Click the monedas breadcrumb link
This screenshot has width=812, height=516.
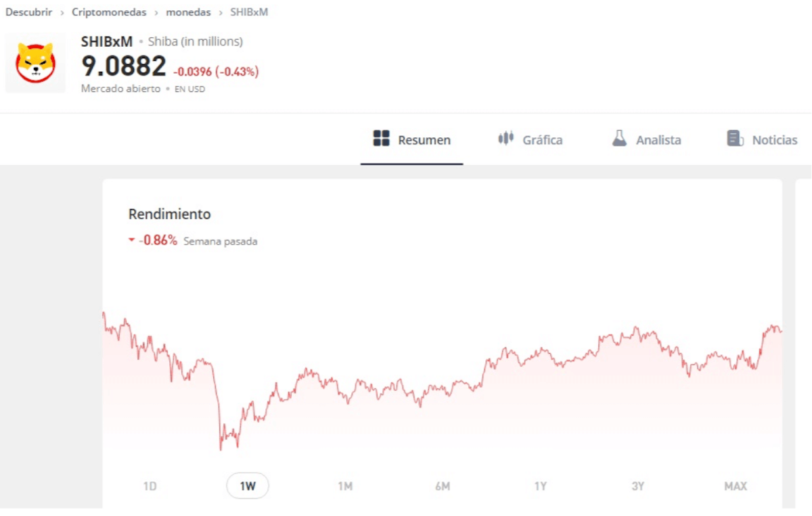pyautogui.click(x=188, y=11)
